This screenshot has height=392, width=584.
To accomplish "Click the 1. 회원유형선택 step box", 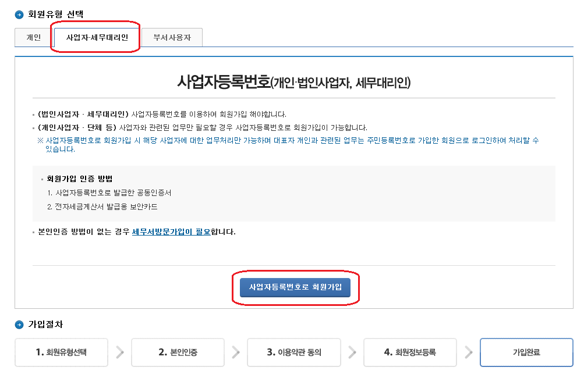I will click(x=61, y=352).
